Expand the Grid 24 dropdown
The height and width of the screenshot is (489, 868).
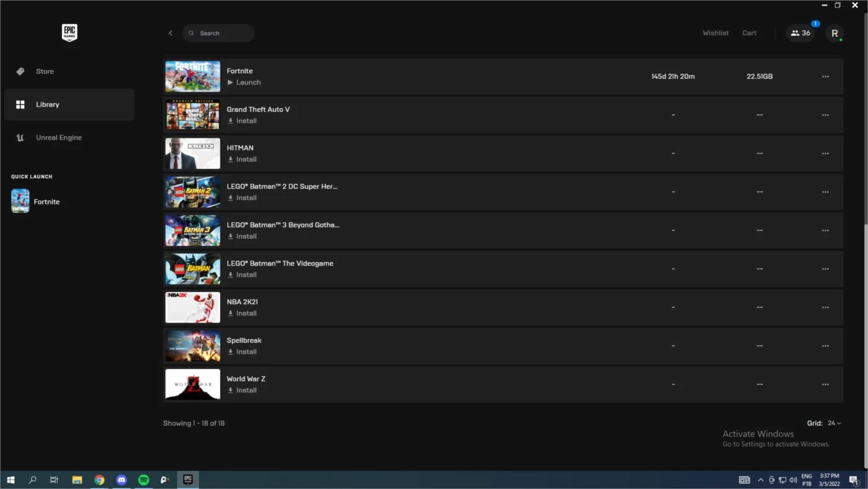(x=834, y=423)
